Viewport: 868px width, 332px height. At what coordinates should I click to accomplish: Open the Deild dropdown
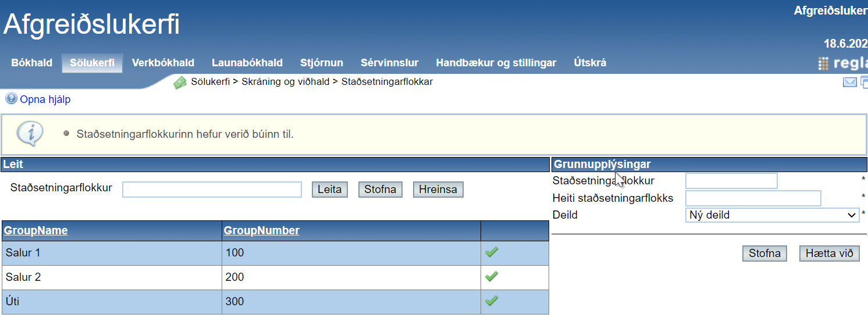tap(773, 215)
